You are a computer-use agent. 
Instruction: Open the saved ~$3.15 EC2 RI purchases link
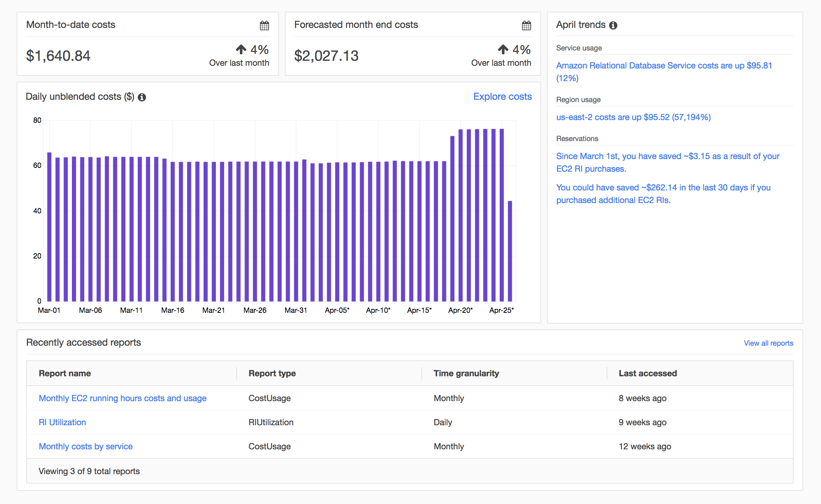click(x=668, y=162)
